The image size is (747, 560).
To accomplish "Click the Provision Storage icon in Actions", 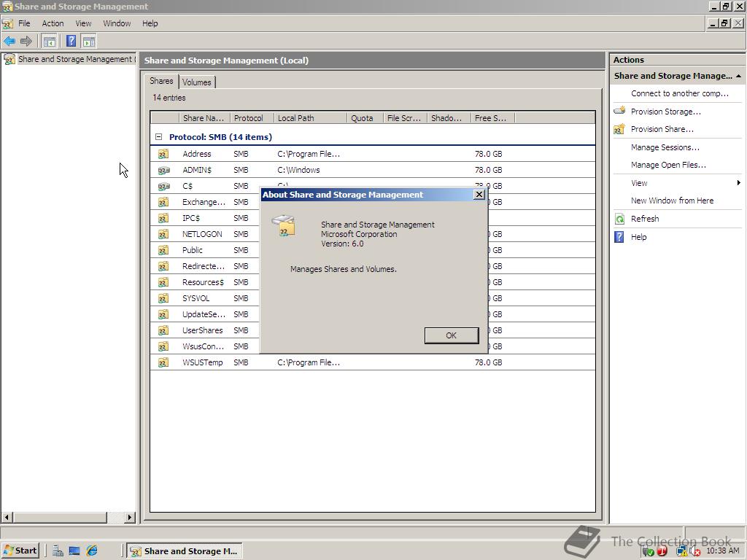I will pyautogui.click(x=619, y=111).
